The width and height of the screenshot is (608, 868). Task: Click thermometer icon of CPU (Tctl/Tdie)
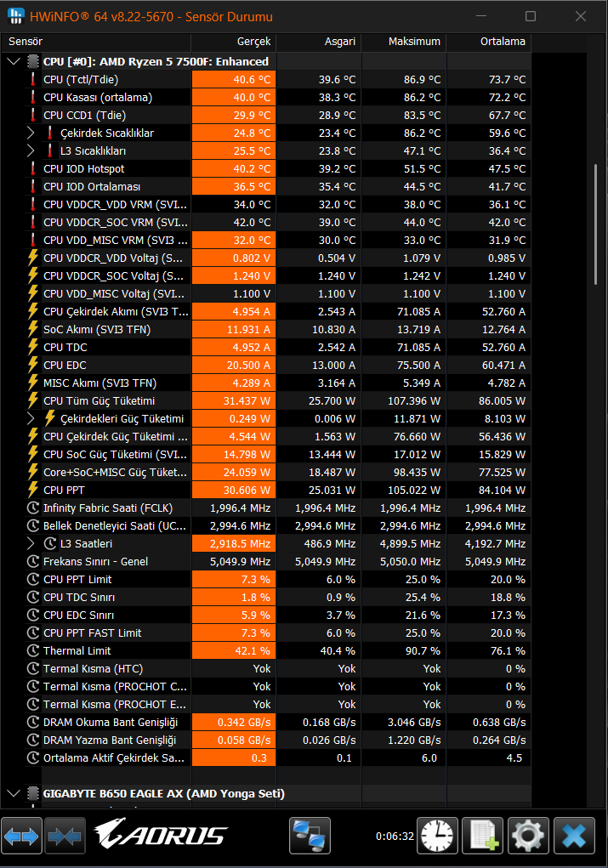(x=32, y=80)
